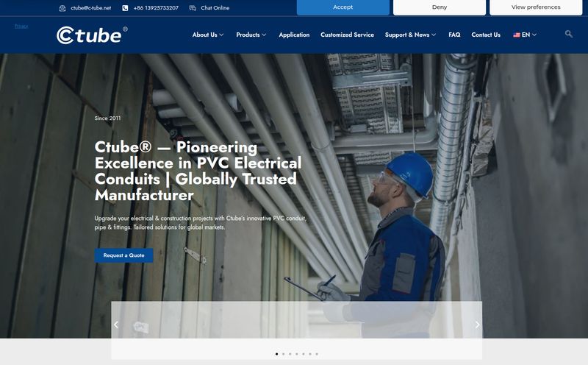Click the Request a Quote button

(x=123, y=255)
